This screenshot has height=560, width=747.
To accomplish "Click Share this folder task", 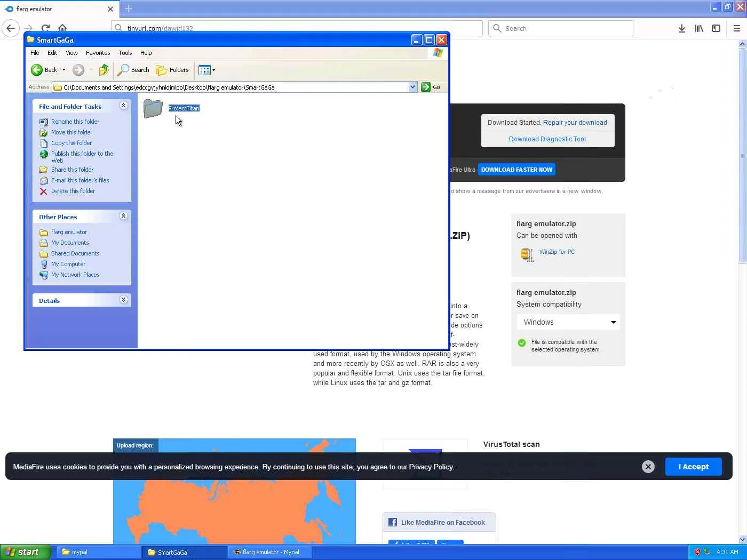I will point(72,170).
